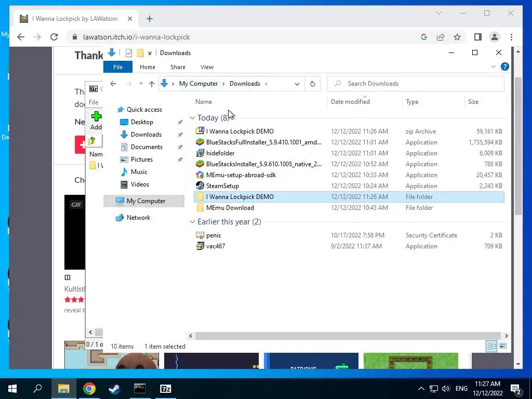Expand the chevron after Downloads in breadcrumb
This screenshot has height=399, width=532.
[x=266, y=84]
